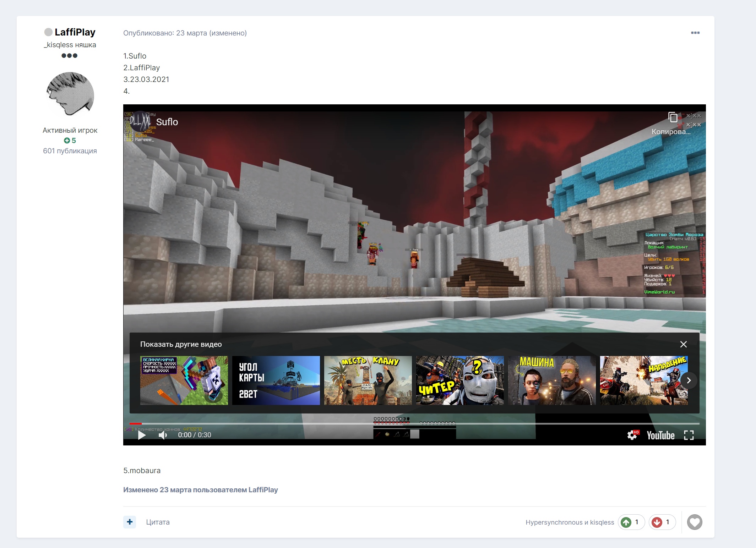Click the multiquote plus button
Screen dimensions: 756x548
click(130, 522)
